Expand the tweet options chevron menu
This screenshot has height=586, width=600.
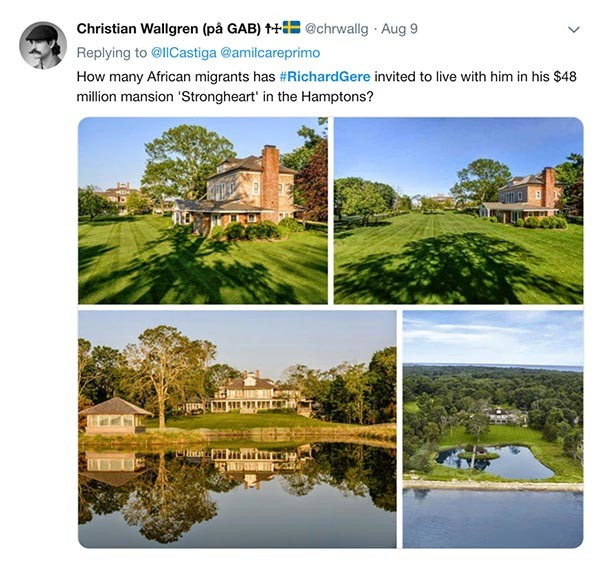click(574, 30)
